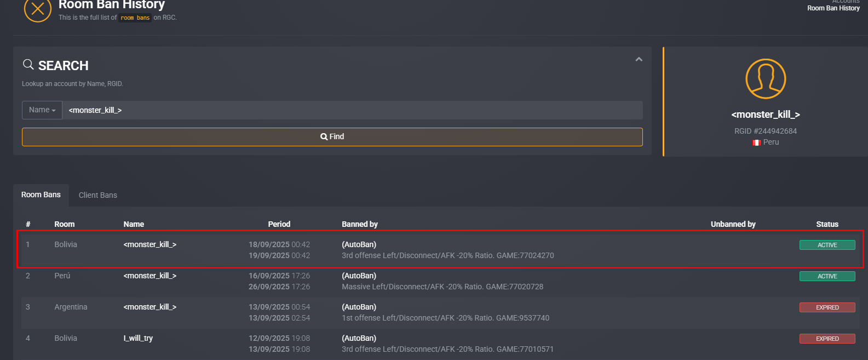Click (AutoBan) in the Argentina row
Screen dimensions: 868x360
point(359,307)
